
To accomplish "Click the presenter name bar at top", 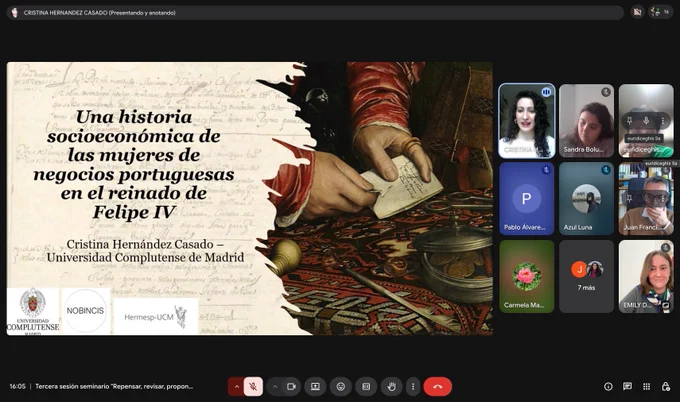I will (315, 13).
